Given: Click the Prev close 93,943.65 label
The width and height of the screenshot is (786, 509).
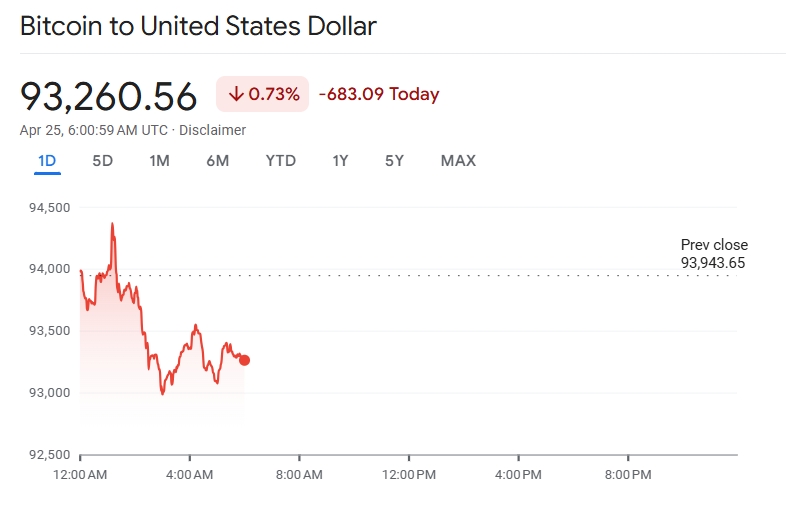Looking at the screenshot, I should [713, 254].
